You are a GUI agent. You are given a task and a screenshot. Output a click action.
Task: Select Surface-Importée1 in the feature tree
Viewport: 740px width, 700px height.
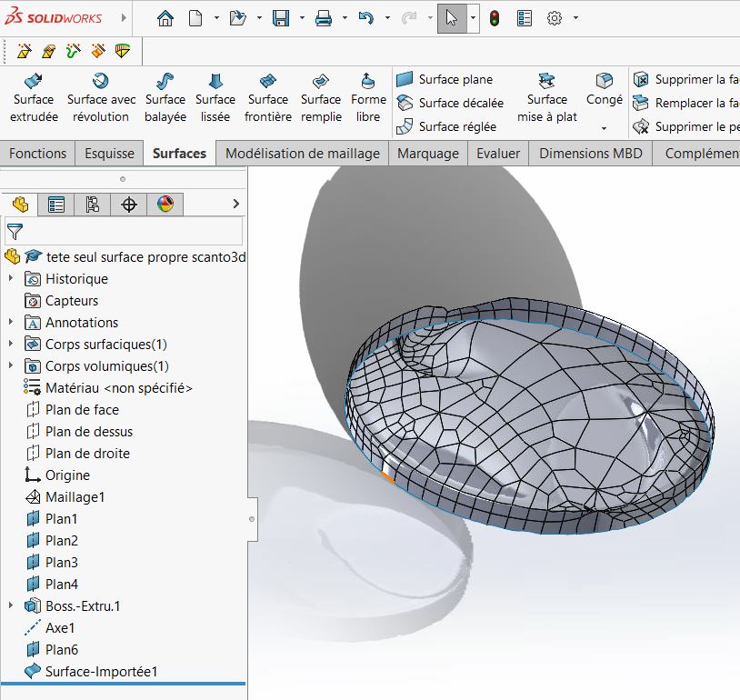[101, 672]
